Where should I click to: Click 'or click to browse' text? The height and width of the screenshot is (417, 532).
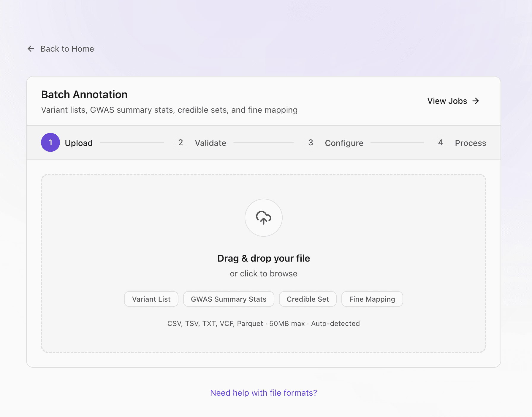point(264,273)
